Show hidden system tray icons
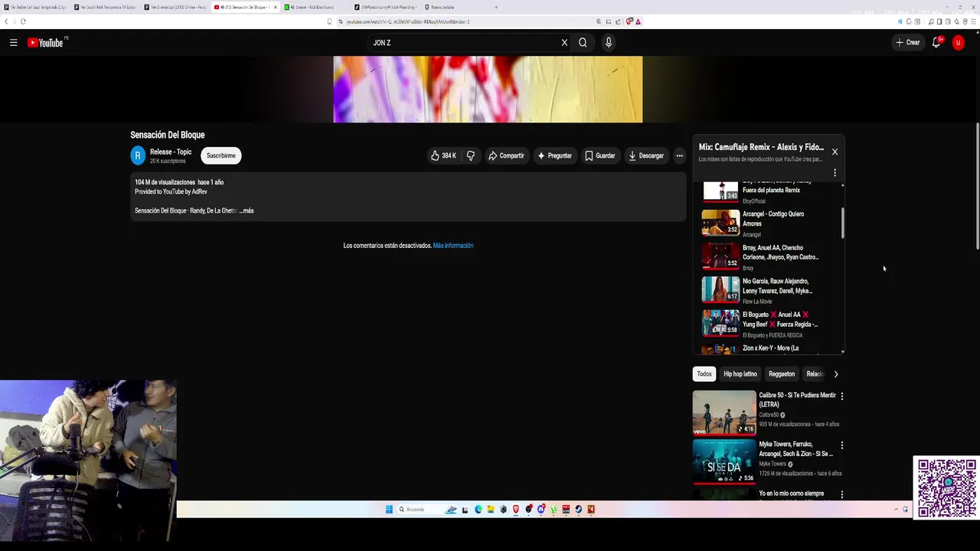Image resolution: width=980 pixels, height=551 pixels. (x=896, y=509)
